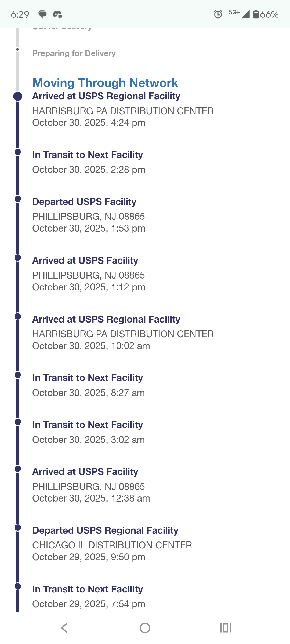Tap the battery indicator icon

tap(256, 14)
